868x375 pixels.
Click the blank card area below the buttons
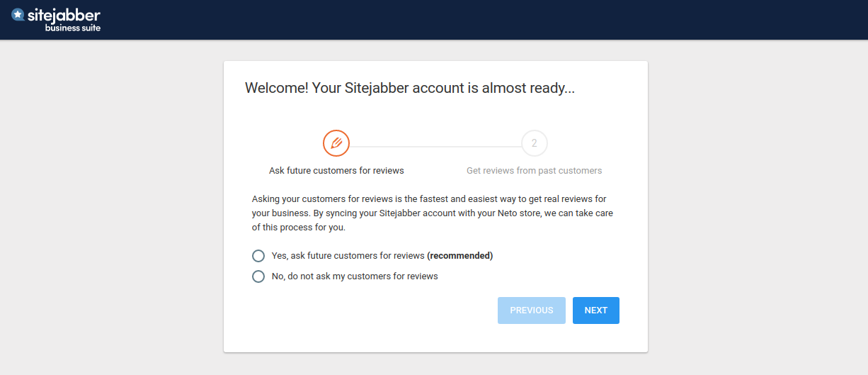pyautogui.click(x=435, y=338)
